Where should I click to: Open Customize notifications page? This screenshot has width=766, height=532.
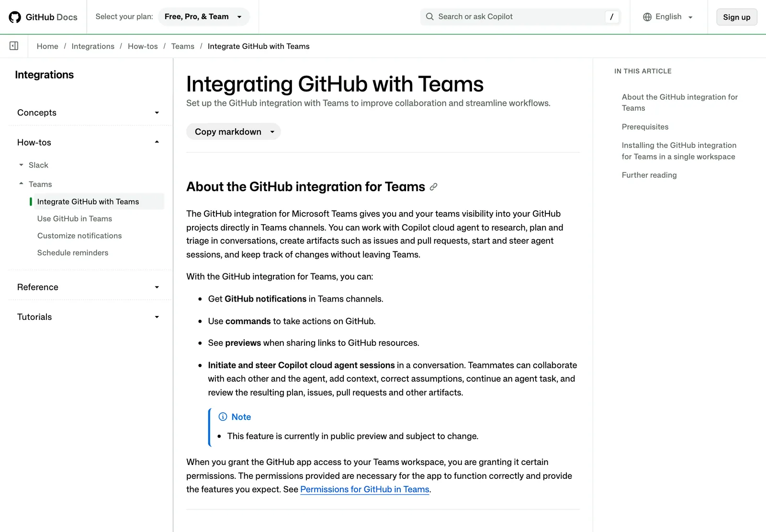[x=79, y=236]
